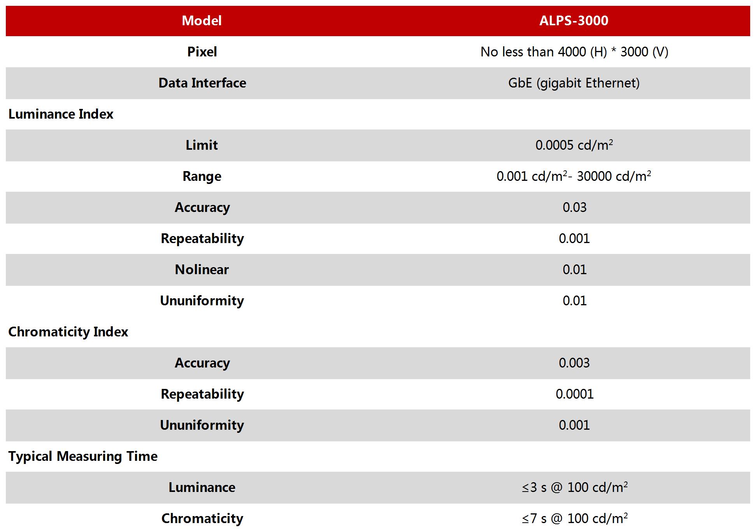Click the 0.0005 cd/m² limit value
The image size is (756, 532).
coord(574,145)
